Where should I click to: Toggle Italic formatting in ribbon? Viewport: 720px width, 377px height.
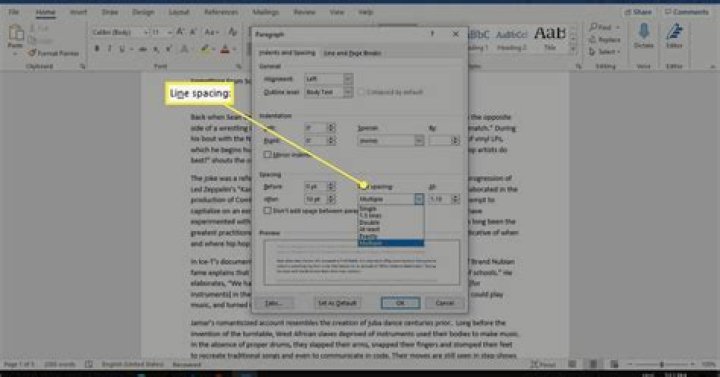pyautogui.click(x=109, y=49)
